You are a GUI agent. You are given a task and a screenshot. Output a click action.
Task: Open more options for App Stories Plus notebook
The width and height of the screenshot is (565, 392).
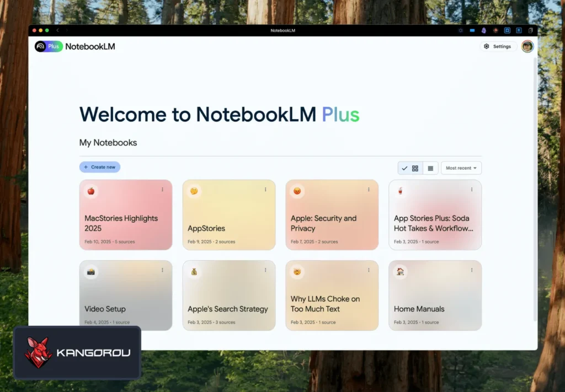pos(472,189)
